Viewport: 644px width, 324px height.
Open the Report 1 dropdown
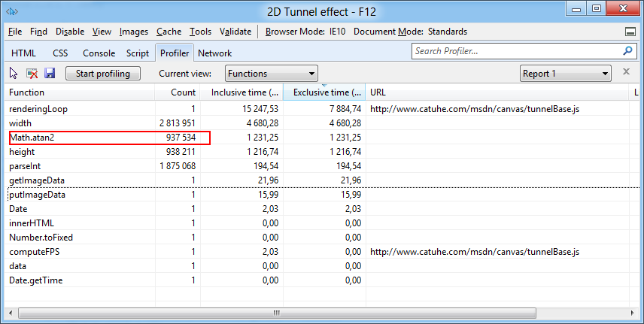566,74
